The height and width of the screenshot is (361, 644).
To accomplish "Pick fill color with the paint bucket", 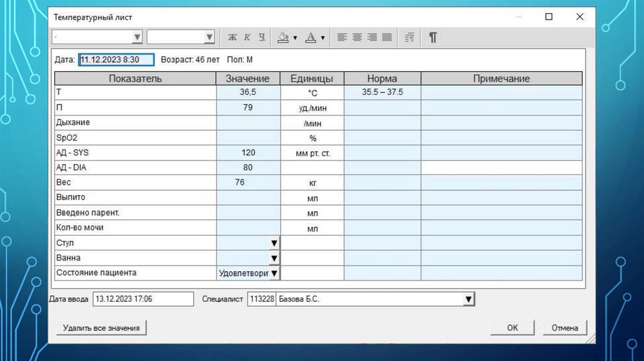I will point(284,38).
